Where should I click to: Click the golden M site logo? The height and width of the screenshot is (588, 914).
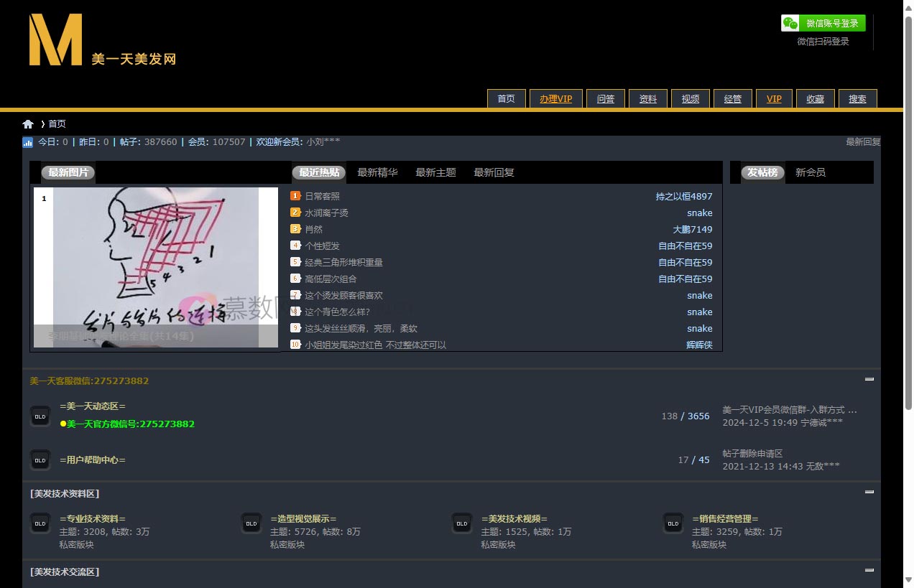[56, 40]
